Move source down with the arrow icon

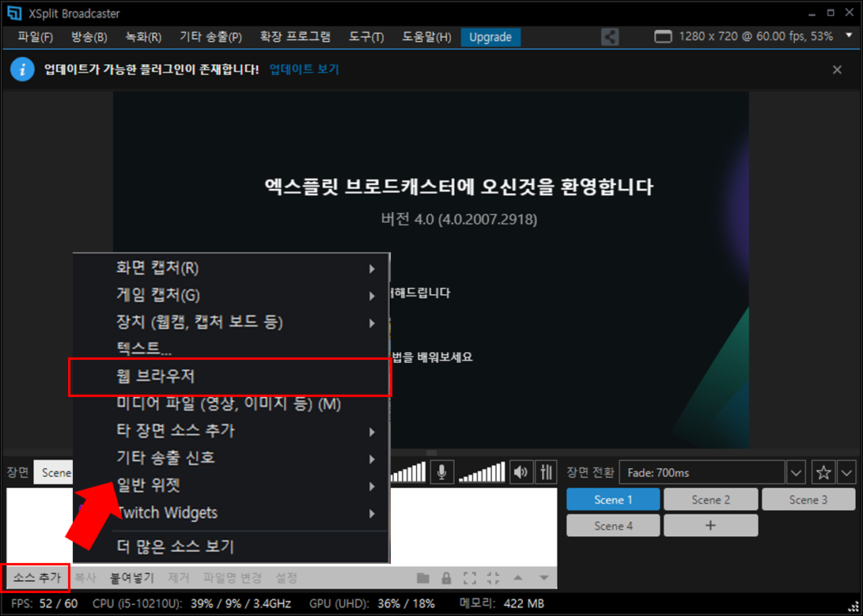click(x=543, y=578)
